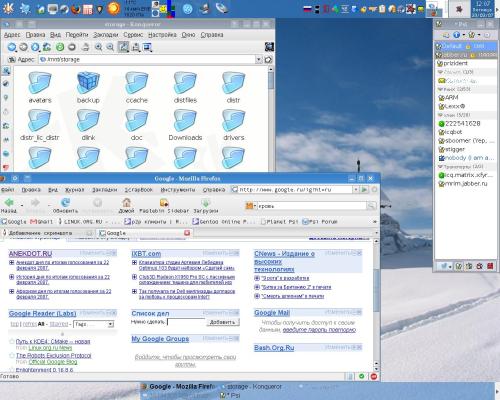Open the Gmail bookmark in Firefox
Screen dimensions: 500x400
click(x=41, y=222)
